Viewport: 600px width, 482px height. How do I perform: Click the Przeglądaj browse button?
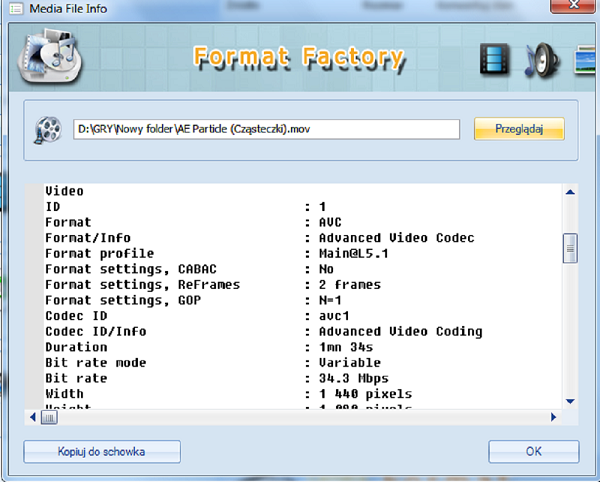click(x=519, y=129)
